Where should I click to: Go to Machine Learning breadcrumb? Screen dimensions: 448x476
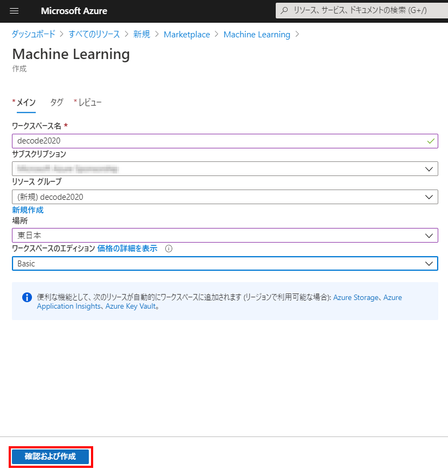(x=257, y=35)
